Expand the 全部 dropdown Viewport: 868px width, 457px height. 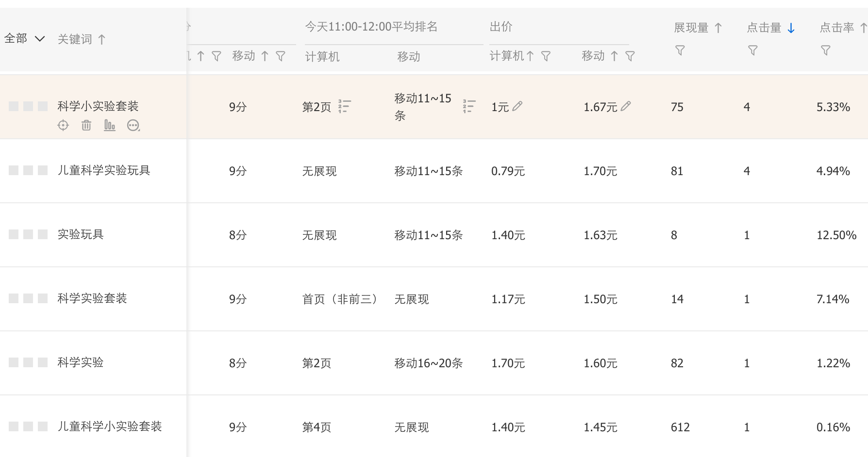coord(24,38)
